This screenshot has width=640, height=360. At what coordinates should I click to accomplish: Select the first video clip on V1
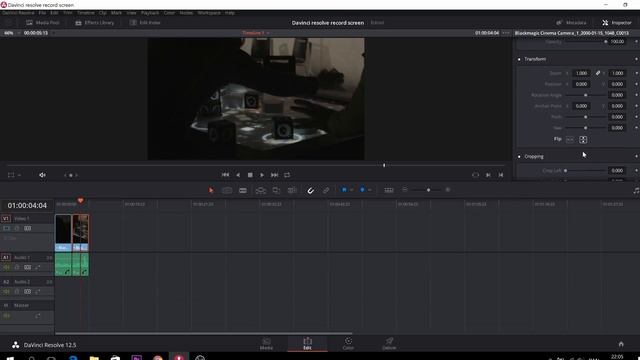pos(63,233)
